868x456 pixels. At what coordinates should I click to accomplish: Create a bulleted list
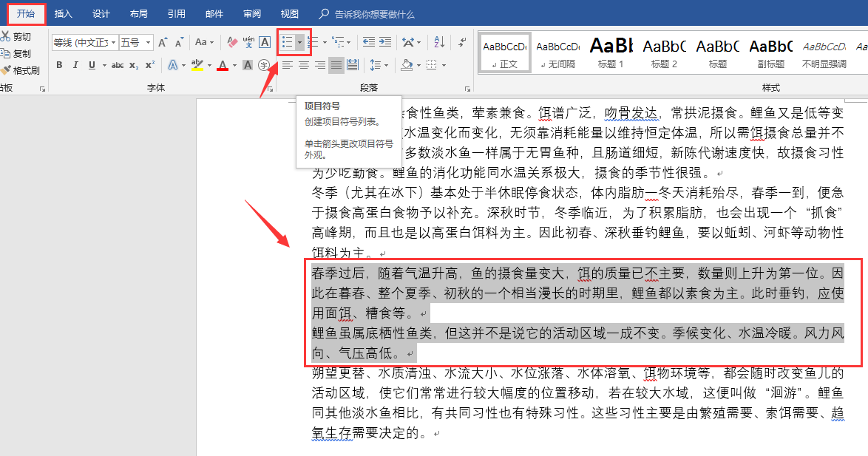point(287,42)
